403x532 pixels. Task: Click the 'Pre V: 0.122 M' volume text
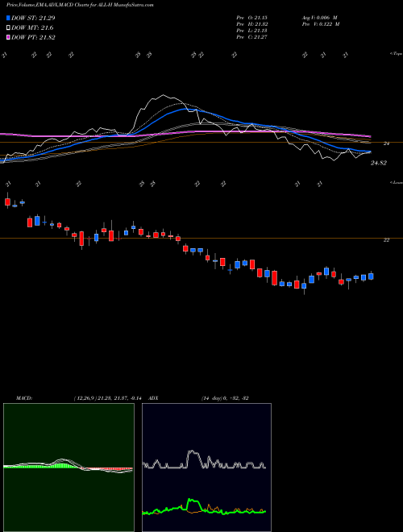321,24
